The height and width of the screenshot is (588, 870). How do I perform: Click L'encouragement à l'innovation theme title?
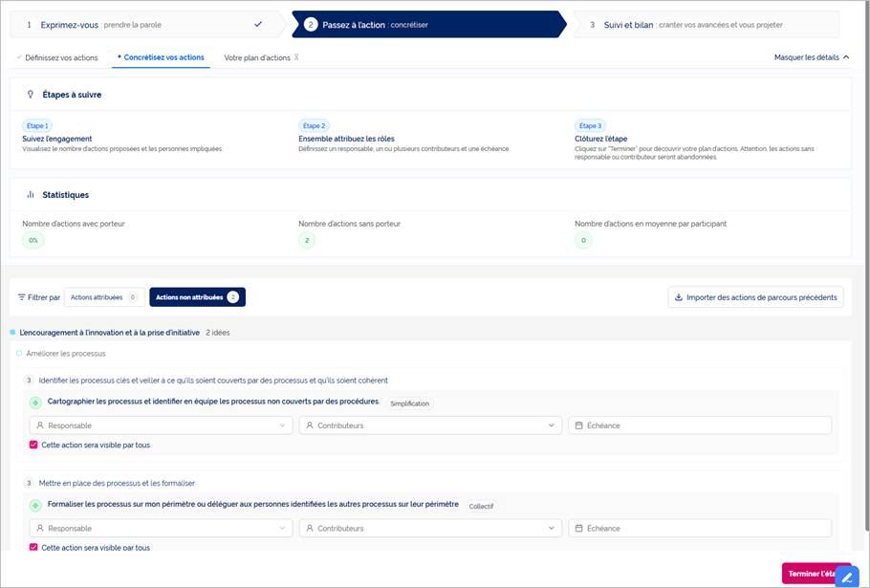click(109, 333)
